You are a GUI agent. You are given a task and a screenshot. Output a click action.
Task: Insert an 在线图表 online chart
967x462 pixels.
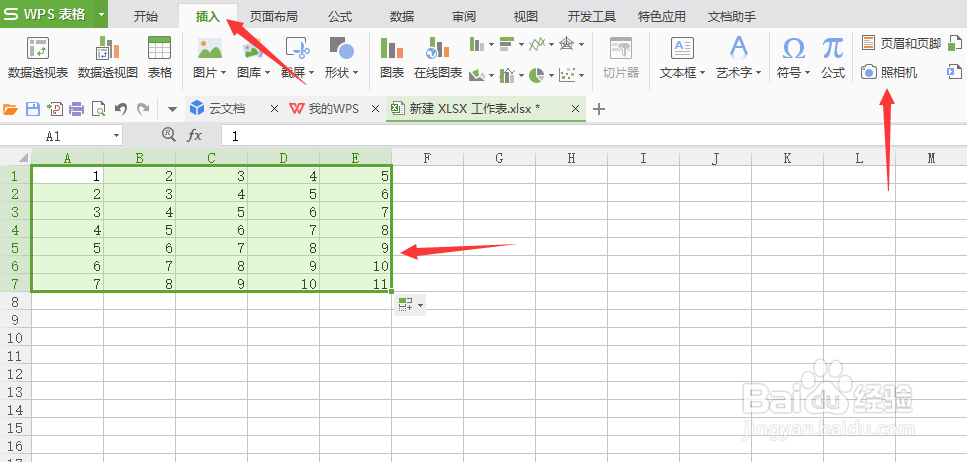coord(438,57)
